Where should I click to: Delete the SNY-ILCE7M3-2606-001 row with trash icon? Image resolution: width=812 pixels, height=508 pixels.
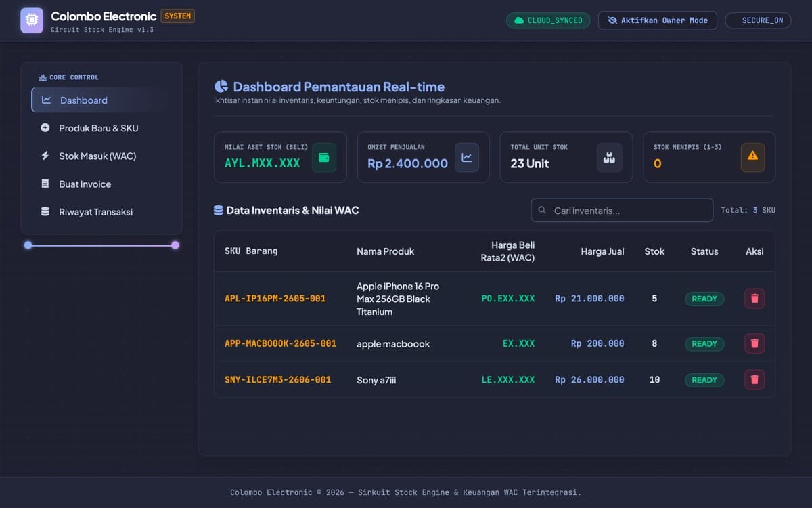coord(754,379)
